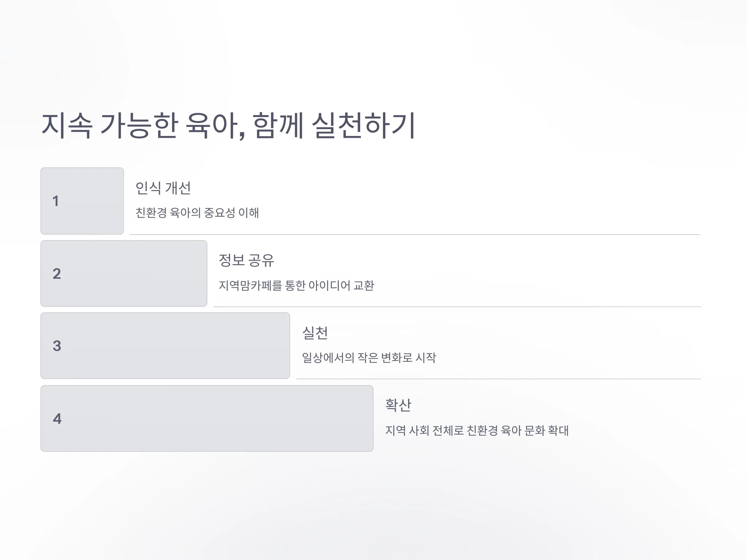Select the text 지역 사회 전체로 친환경 육아 문화 확대
Viewport: 747px width, 560px height.
(x=477, y=431)
